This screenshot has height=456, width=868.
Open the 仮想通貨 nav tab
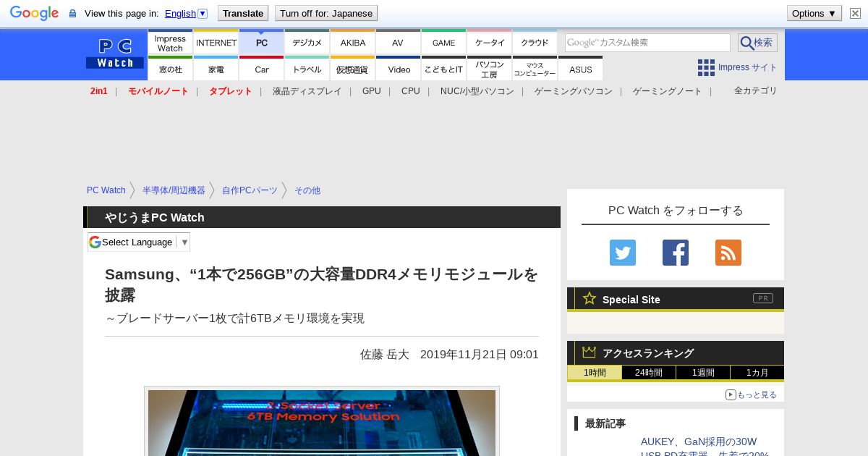click(x=353, y=69)
